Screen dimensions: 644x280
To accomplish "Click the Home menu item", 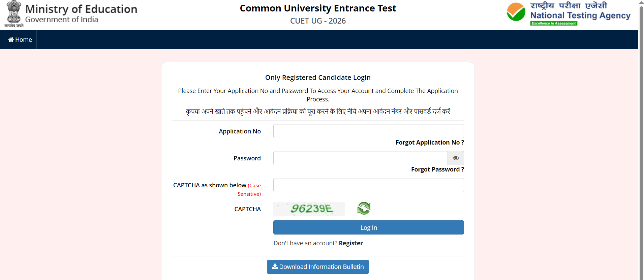I will click(20, 40).
